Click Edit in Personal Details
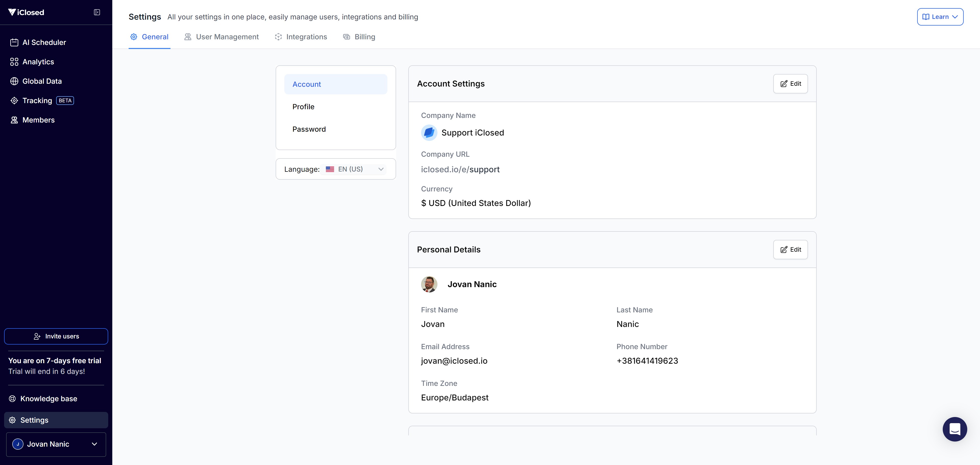 pos(790,250)
